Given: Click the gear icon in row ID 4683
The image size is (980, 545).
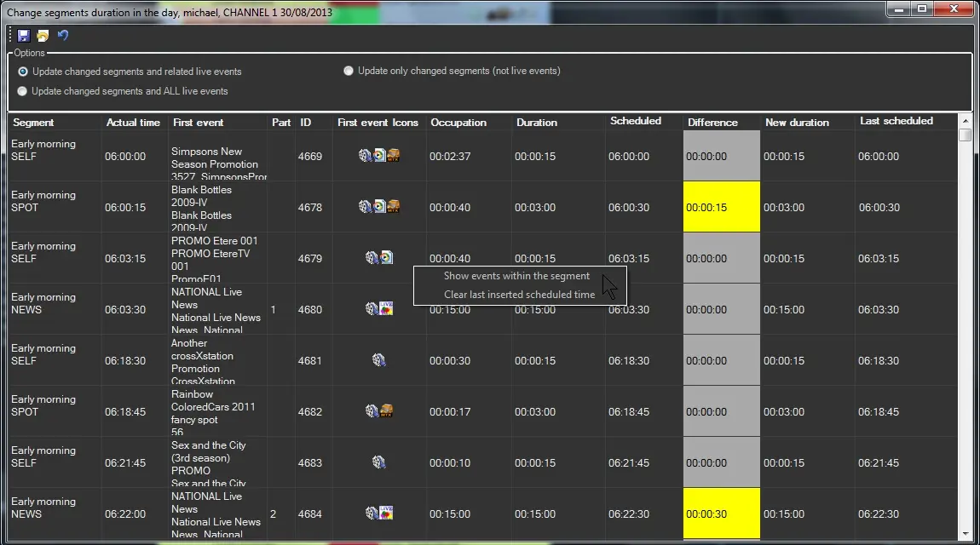Looking at the screenshot, I should 378,462.
